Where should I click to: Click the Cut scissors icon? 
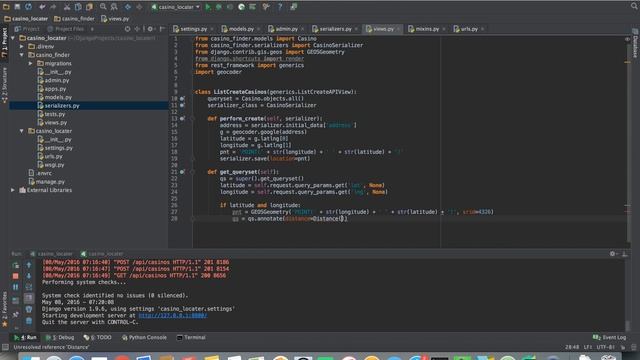67,7
